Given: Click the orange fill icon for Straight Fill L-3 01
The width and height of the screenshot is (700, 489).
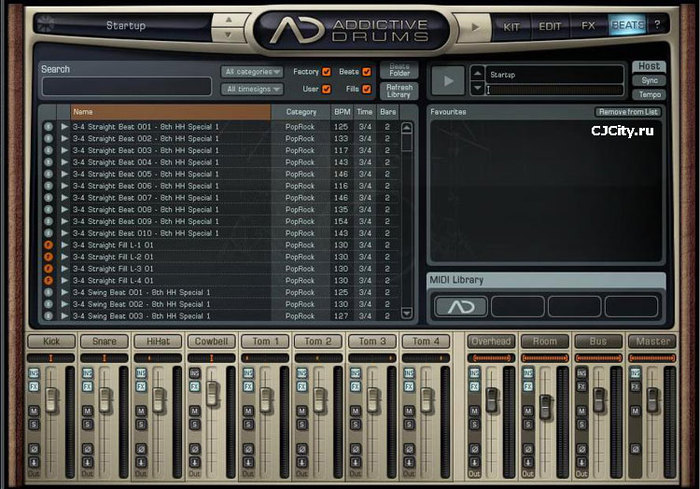Looking at the screenshot, I should pos(48,269).
